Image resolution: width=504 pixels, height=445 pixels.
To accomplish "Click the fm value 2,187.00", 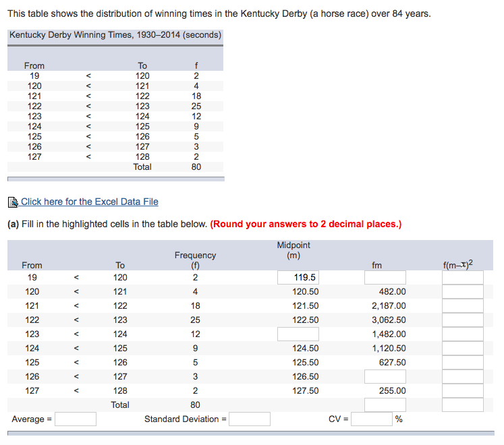I will coord(389,306).
